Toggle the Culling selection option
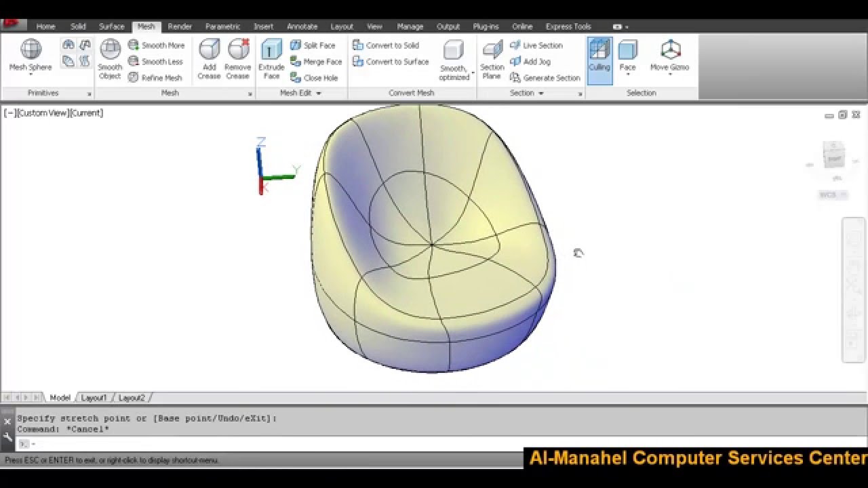The height and width of the screenshot is (488, 868). point(599,60)
